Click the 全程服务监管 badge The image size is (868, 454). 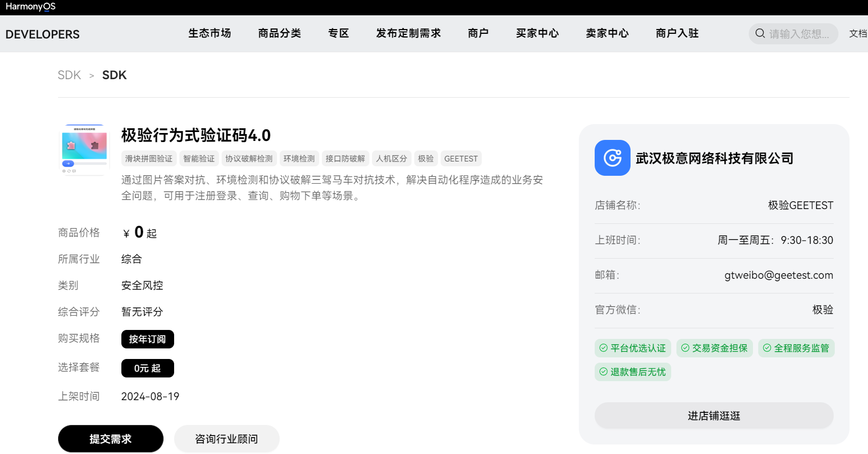[796, 348]
